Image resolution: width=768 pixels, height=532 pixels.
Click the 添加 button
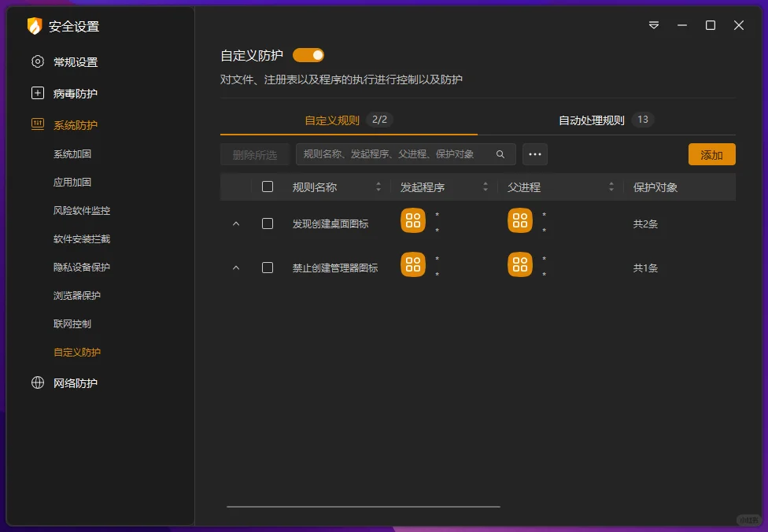pyautogui.click(x=711, y=154)
